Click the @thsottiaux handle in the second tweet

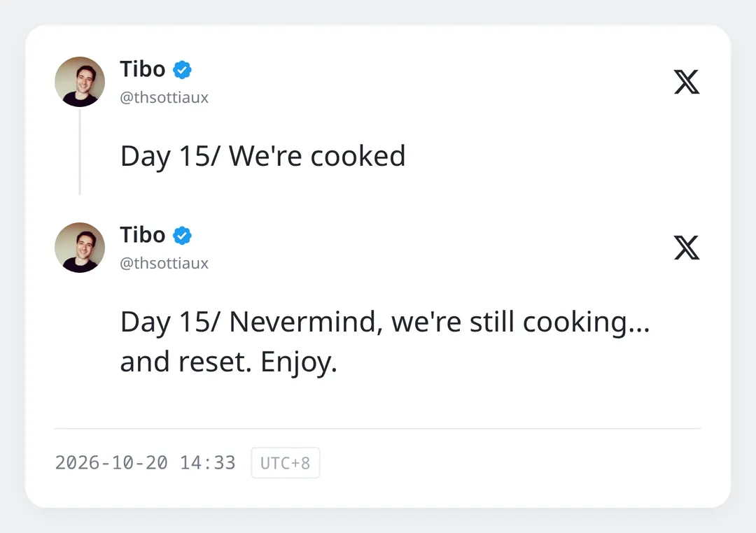[164, 263]
